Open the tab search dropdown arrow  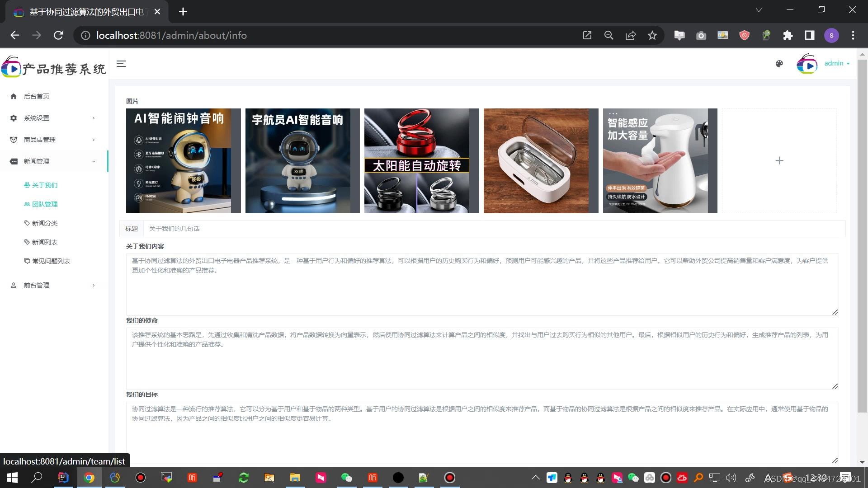tap(759, 10)
